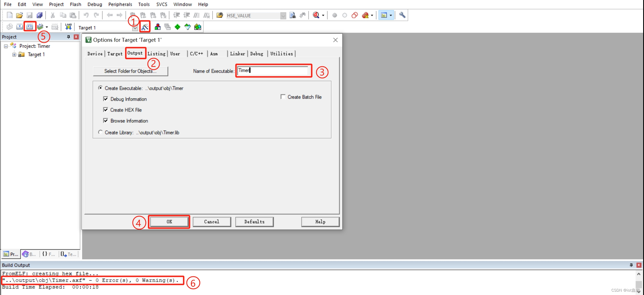Image resolution: width=644 pixels, height=295 pixels.
Task: Open Options for Target magic-wand icon
Action: click(145, 27)
